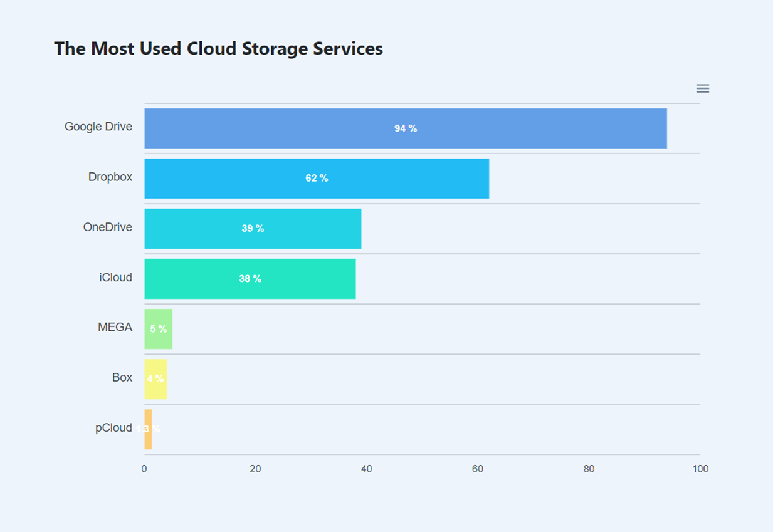This screenshot has height=532, width=773.
Task: Select the Dropbox category label
Action: tap(110, 177)
